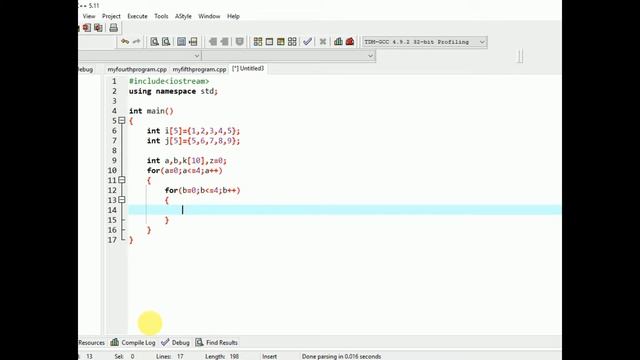This screenshot has height=360, width=640.
Task: Click the Stop Execution X icon
Action: coord(323,42)
